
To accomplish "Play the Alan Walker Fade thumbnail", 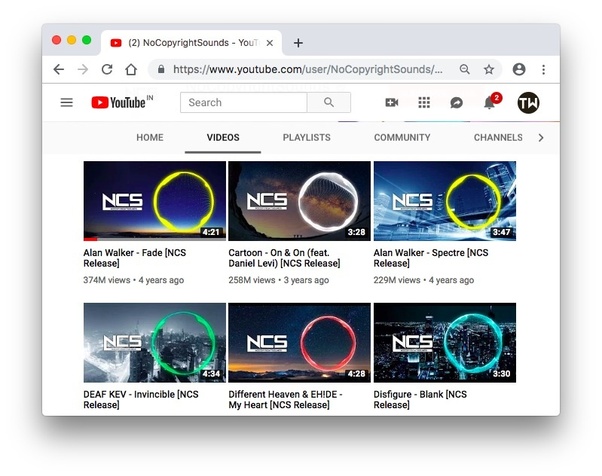I will [155, 201].
